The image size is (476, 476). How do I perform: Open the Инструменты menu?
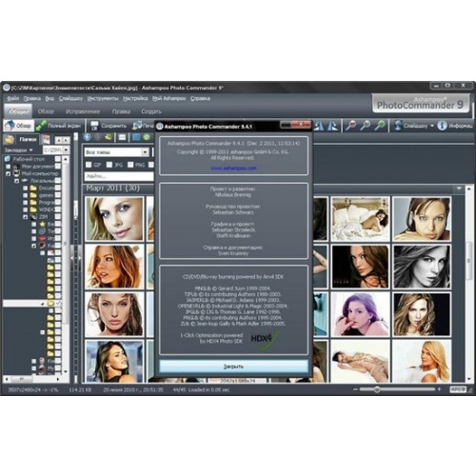(103, 98)
